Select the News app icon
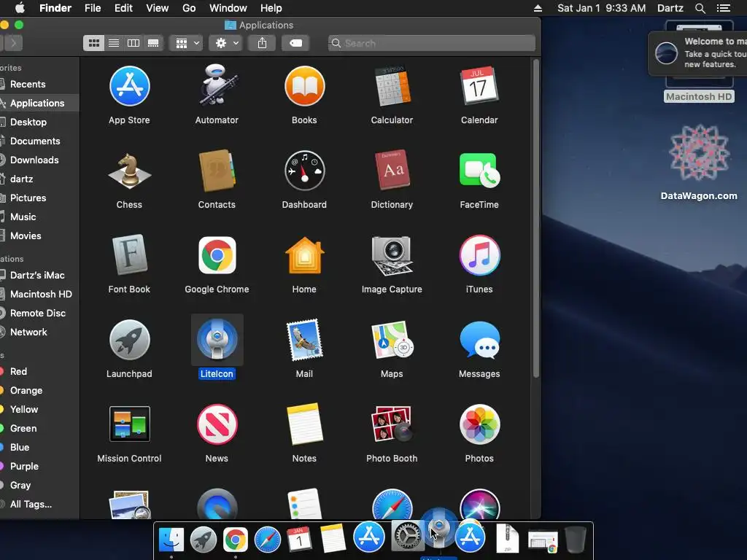The height and width of the screenshot is (560, 747). pos(217,424)
